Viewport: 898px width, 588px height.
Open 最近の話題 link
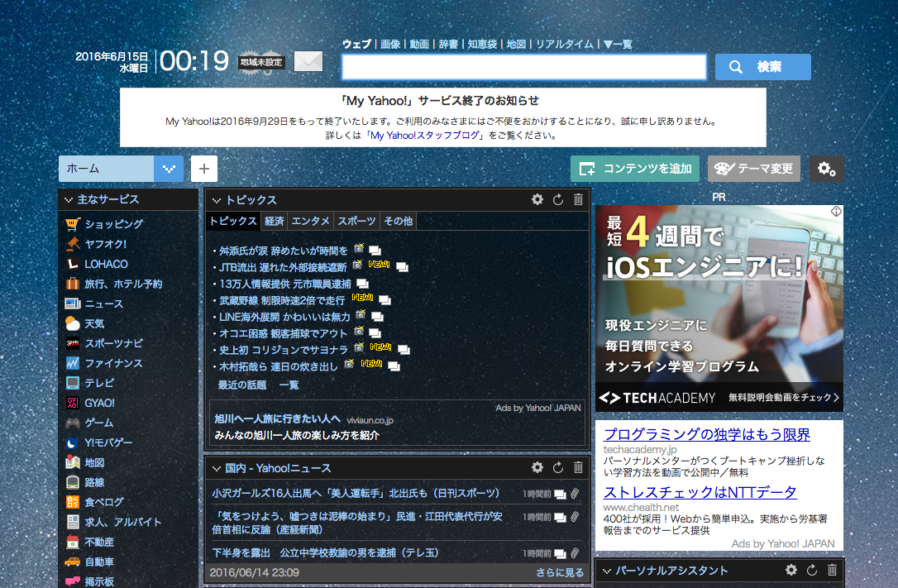[241, 385]
